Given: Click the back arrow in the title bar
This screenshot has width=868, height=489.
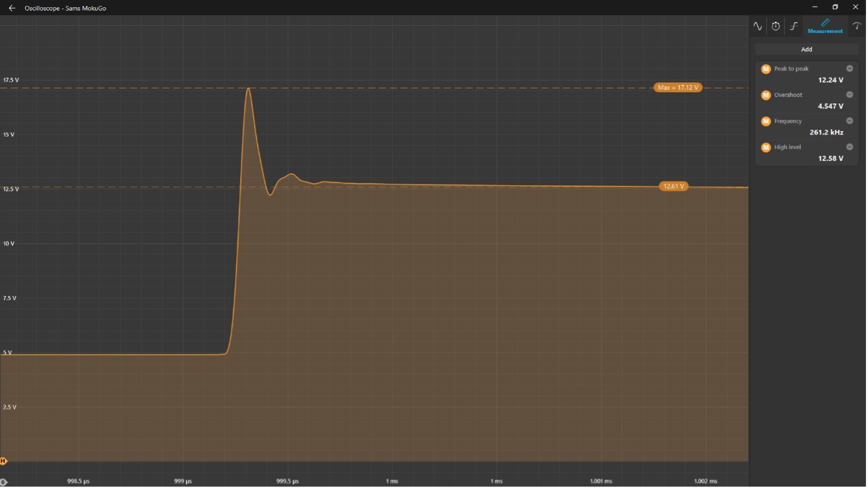Looking at the screenshot, I should point(12,8).
